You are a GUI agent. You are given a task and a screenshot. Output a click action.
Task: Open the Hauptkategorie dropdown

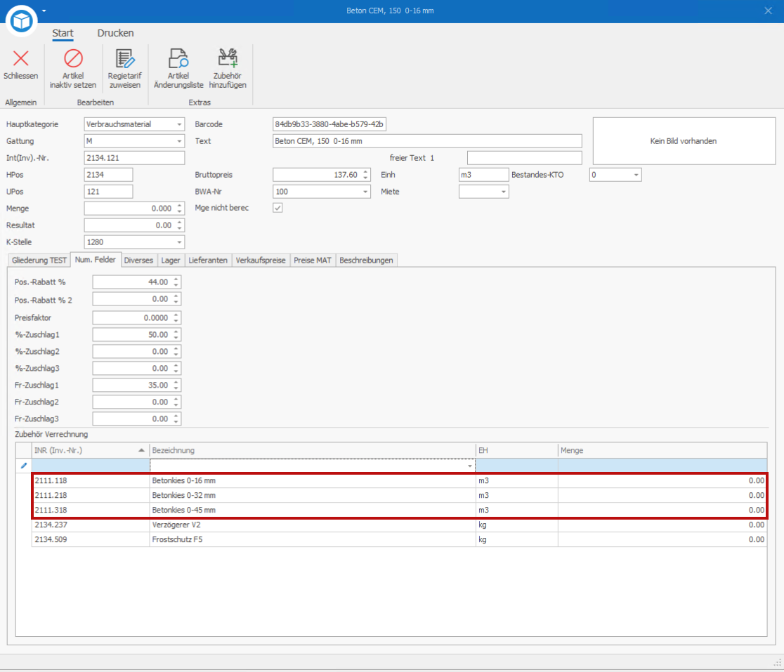(179, 124)
